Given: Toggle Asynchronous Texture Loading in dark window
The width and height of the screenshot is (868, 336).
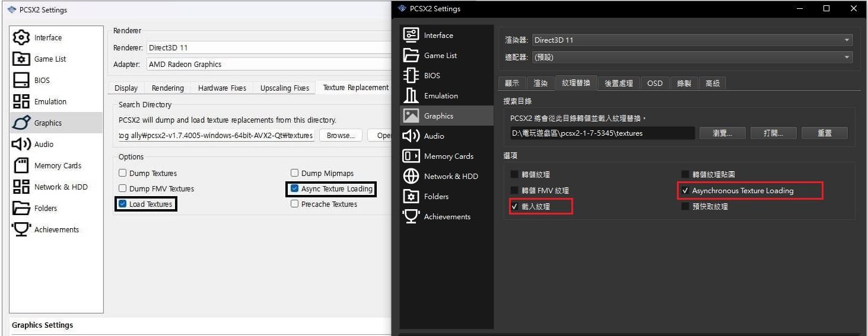Looking at the screenshot, I should pos(685,191).
